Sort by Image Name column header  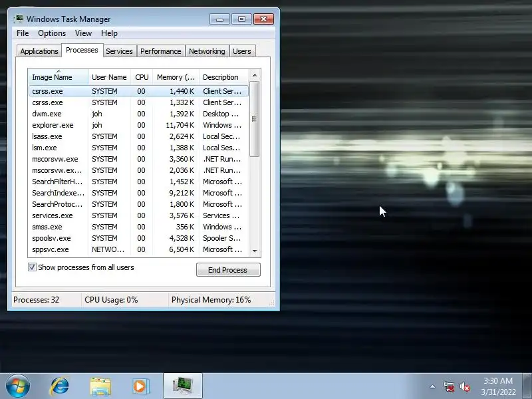pos(59,77)
